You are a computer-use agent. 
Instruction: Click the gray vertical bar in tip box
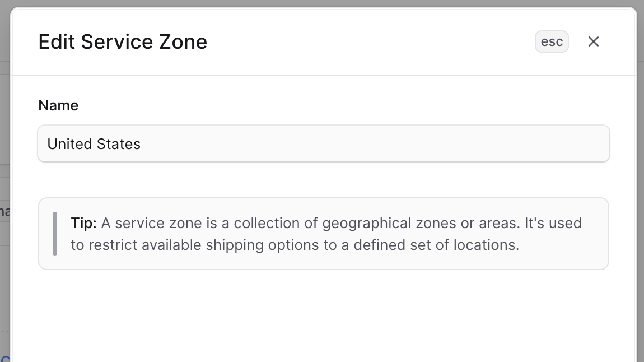click(x=55, y=234)
